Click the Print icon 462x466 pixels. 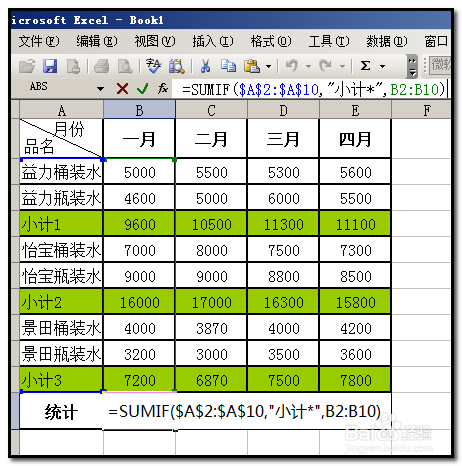coord(101,66)
